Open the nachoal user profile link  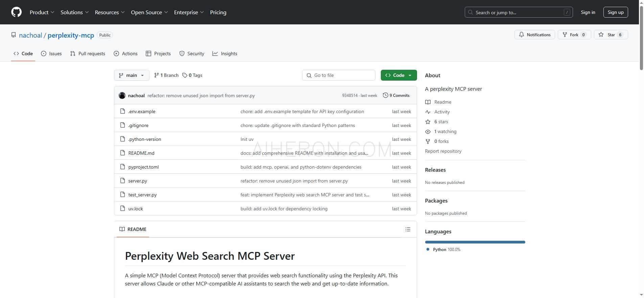[x=30, y=35]
